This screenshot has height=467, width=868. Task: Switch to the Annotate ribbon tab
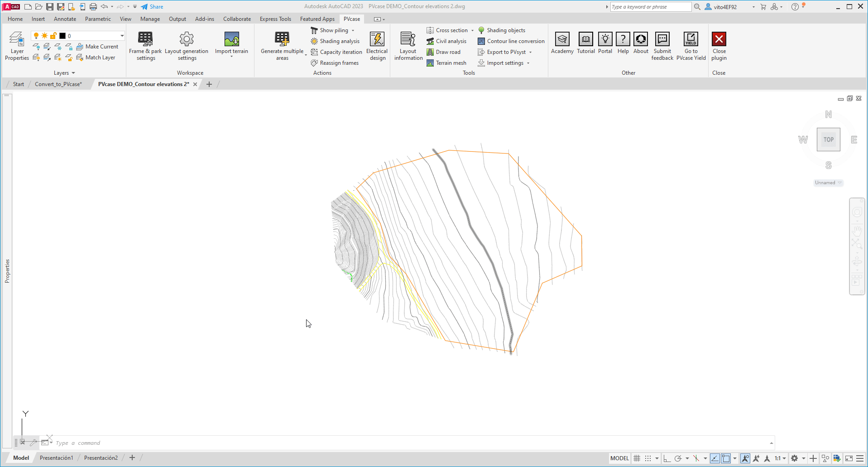(65, 19)
